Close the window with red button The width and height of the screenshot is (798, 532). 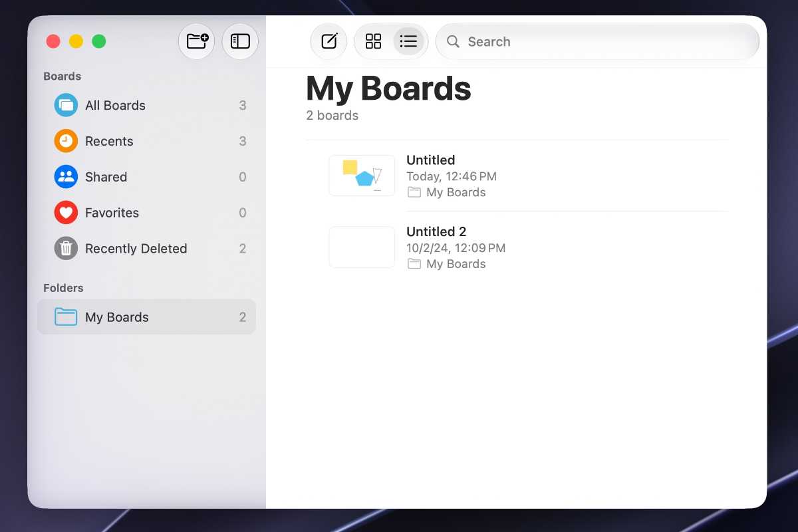tap(53, 41)
